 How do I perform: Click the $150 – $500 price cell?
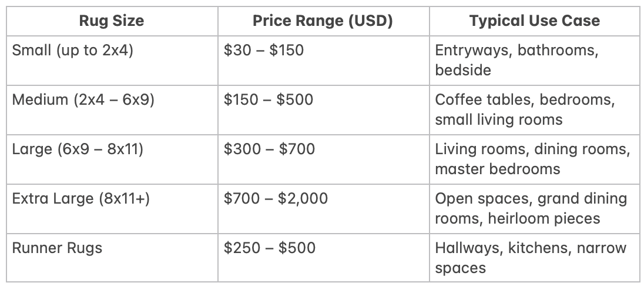[269, 99]
